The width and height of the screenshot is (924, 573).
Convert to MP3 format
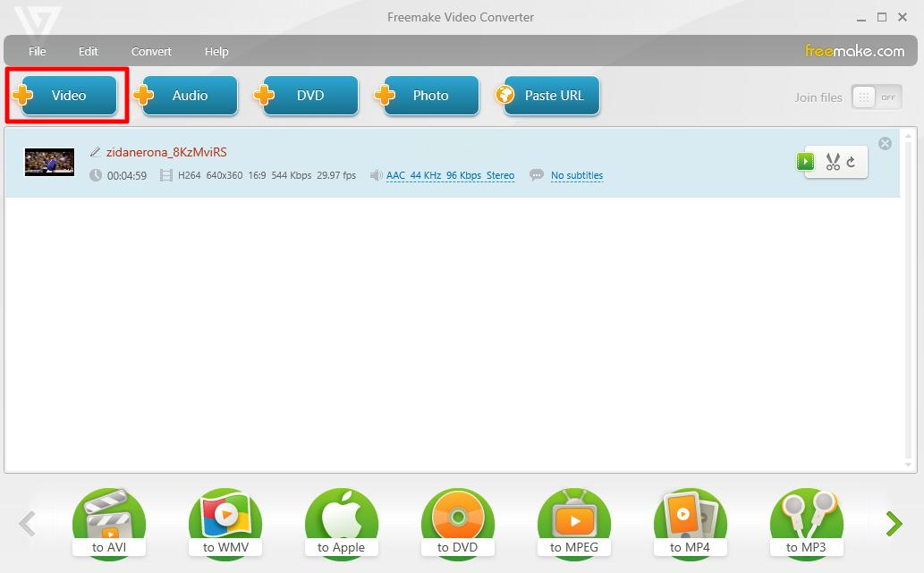pyautogui.click(x=807, y=524)
